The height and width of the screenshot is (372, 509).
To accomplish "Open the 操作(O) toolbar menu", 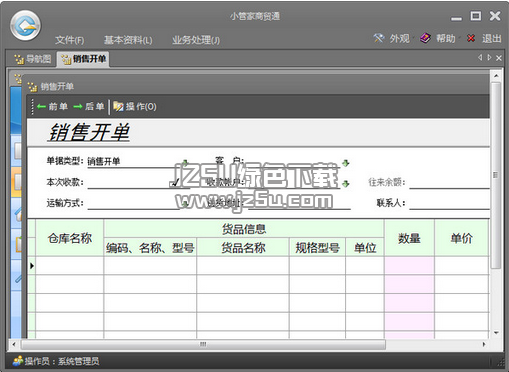I will 135,107.
